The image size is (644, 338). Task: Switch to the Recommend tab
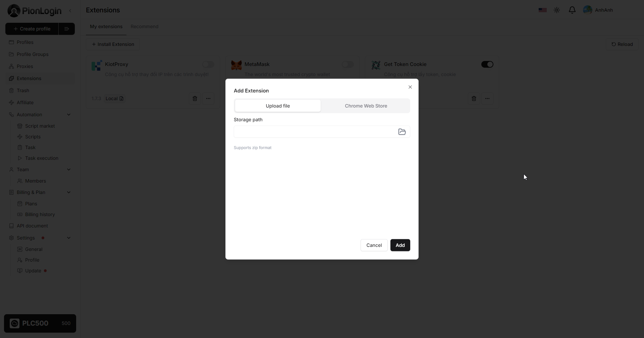144,26
